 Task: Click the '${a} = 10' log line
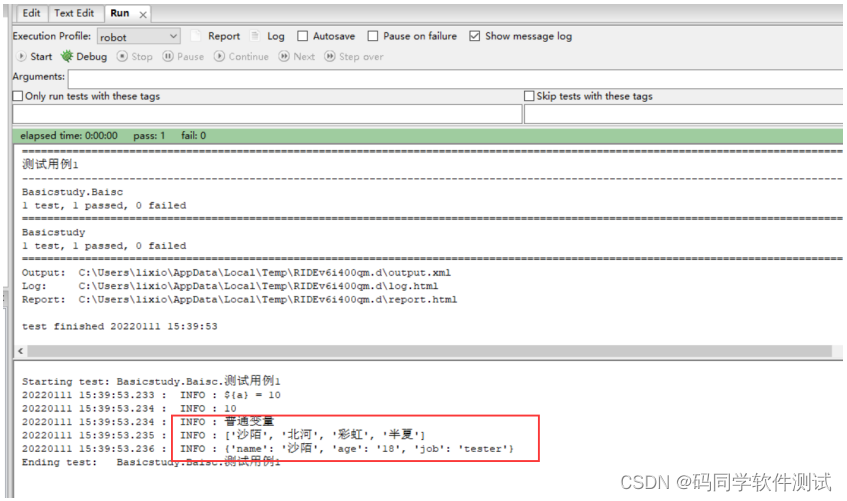coord(151,395)
